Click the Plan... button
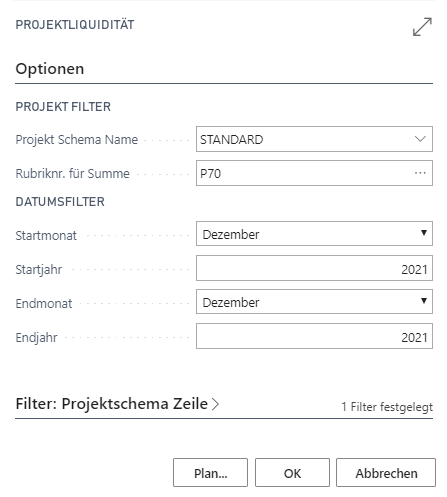The height and width of the screenshot is (497, 447). point(210,473)
